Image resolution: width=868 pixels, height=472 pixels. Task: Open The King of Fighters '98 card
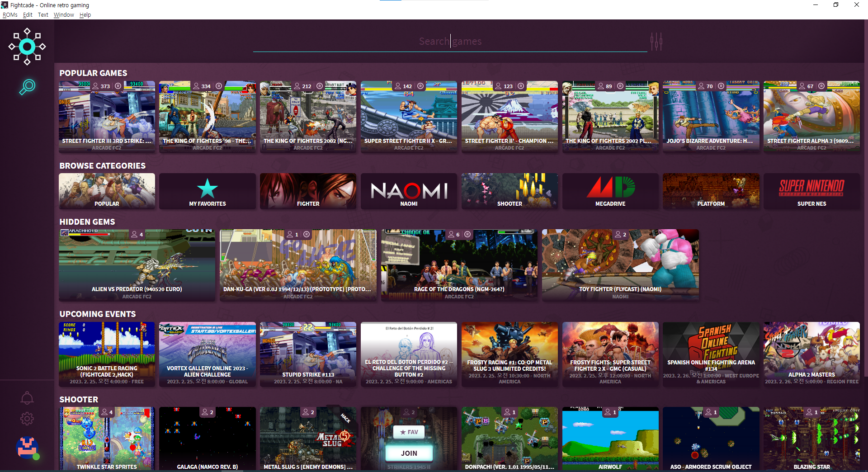(208, 117)
